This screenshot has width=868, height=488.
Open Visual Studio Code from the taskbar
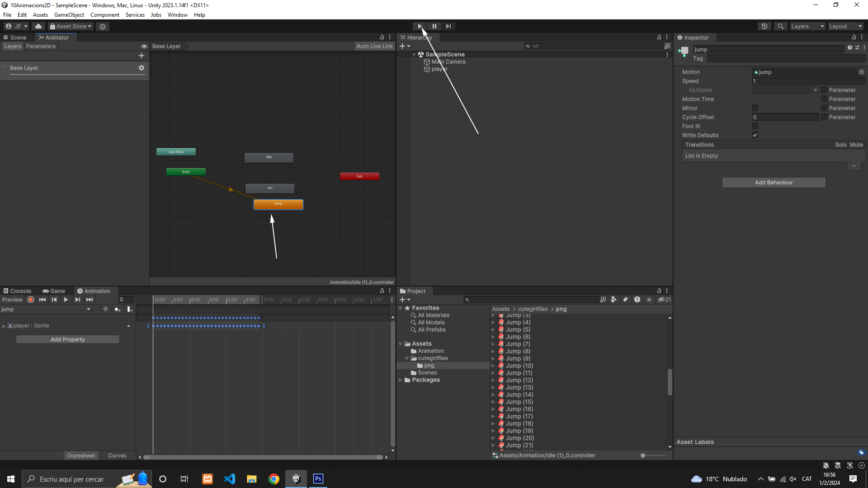click(x=230, y=479)
